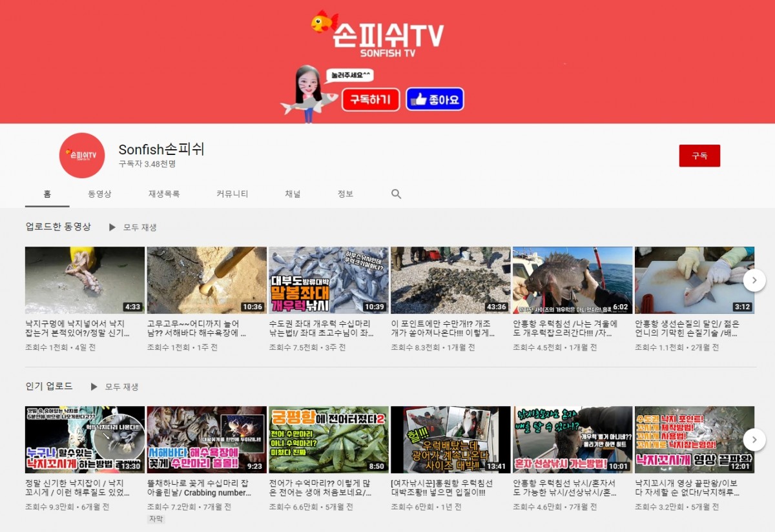775x532 pixels.
Task: Switch to the 재생목록 tab
Action: 164,194
